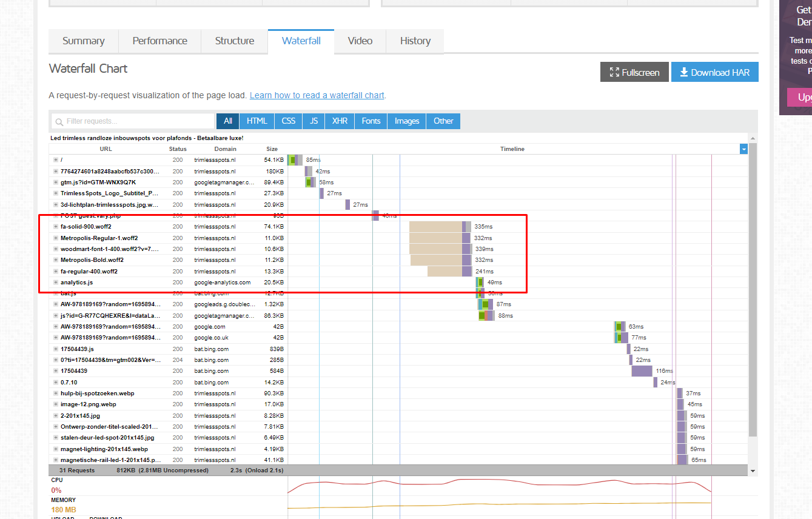Expand the 3d-lichtplan-trimlessspots.jpg request

click(56, 204)
